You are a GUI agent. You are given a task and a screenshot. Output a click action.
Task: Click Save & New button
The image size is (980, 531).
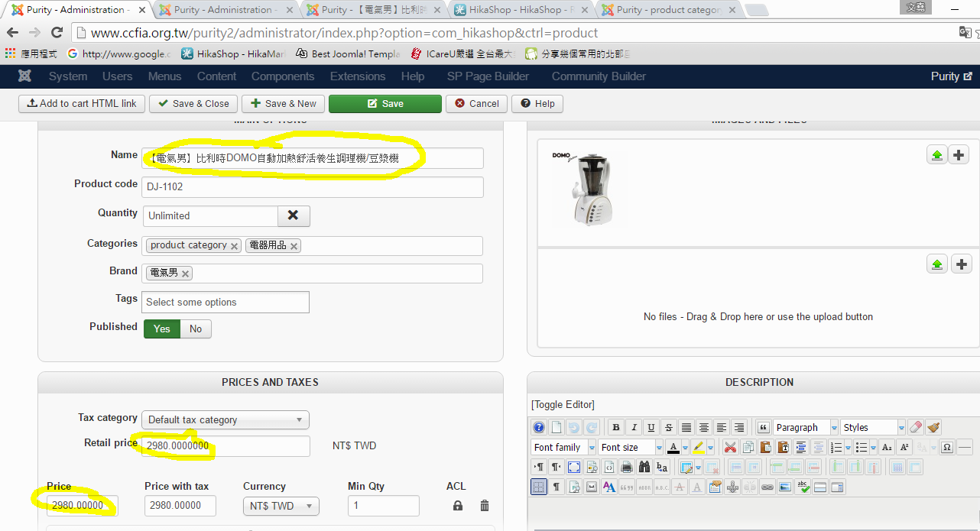[283, 104]
